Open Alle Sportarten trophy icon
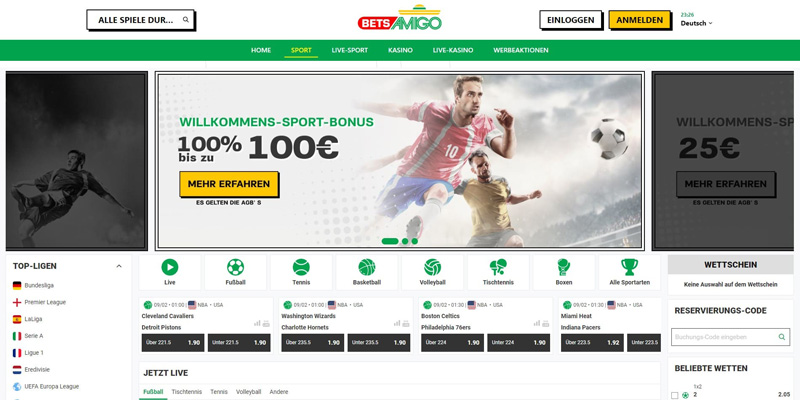This screenshot has height=400, width=800. [x=630, y=267]
